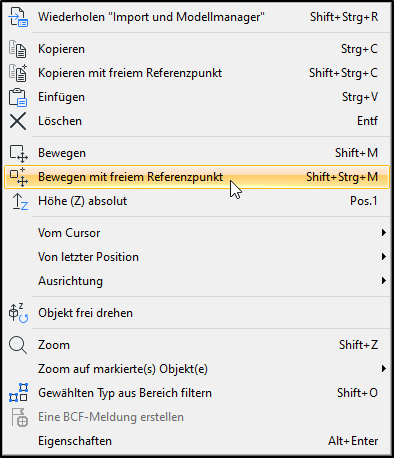Open the Ausrichtung submenu arrow

point(384,281)
